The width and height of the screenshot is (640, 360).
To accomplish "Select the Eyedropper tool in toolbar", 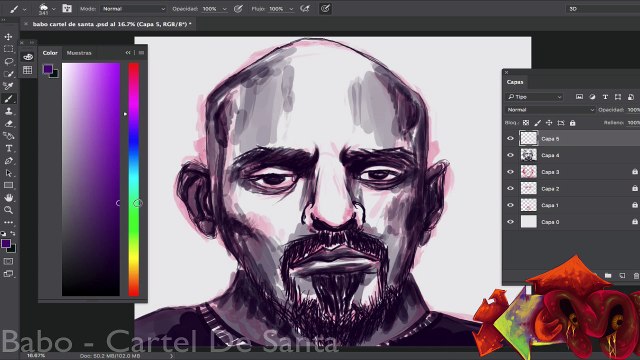I will [x=8, y=86].
